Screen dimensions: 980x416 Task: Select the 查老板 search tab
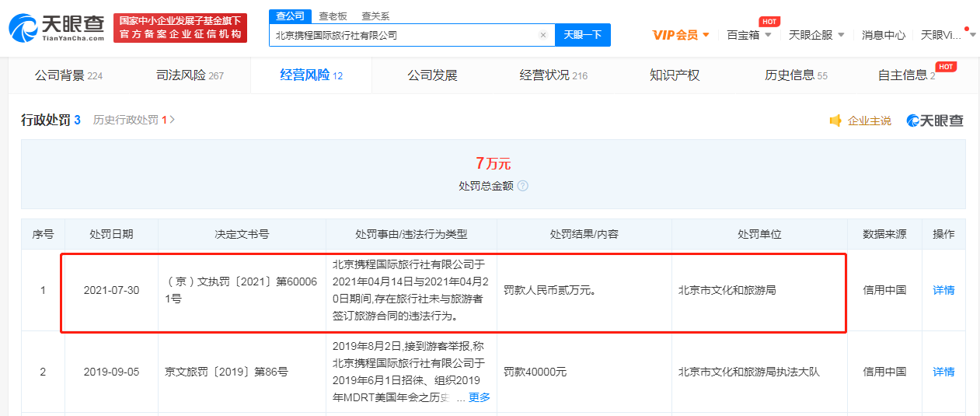tap(333, 16)
